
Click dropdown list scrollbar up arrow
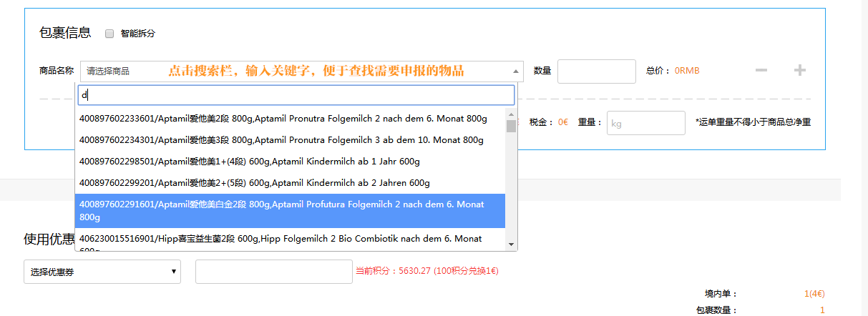click(x=511, y=114)
